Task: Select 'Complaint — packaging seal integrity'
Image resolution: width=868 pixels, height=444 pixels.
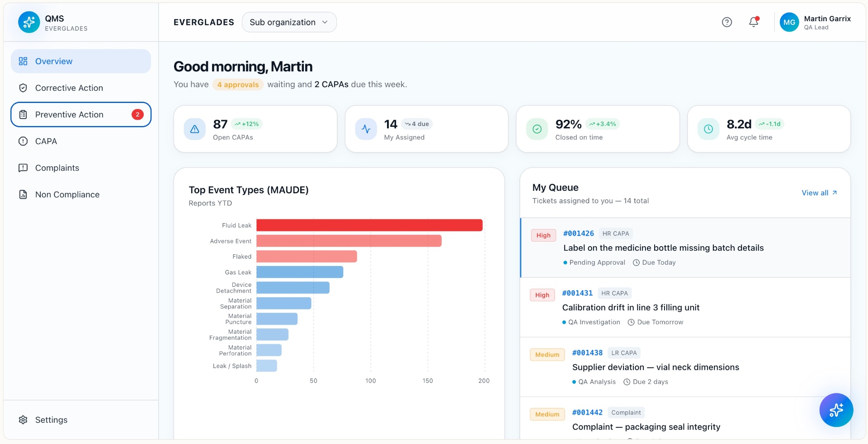Action: tap(646, 427)
